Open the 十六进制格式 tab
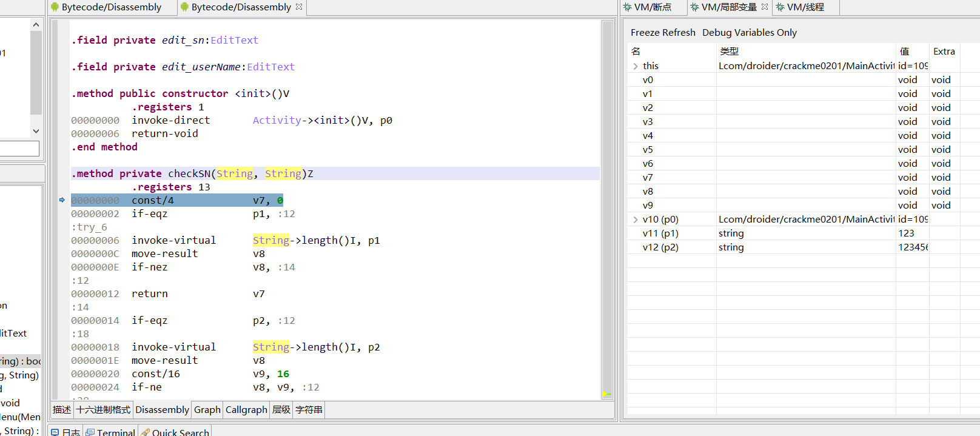980x436 pixels. (103, 410)
